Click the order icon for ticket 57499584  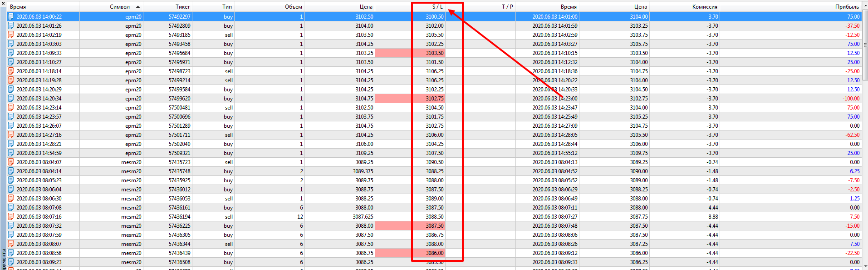11,90
